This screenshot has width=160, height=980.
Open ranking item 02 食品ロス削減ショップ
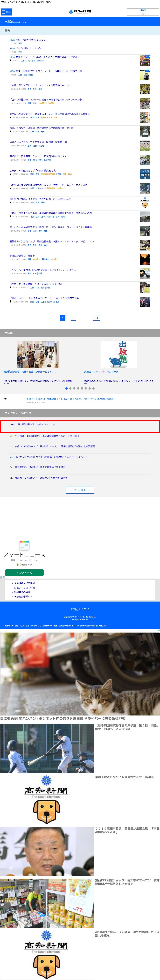coord(55,446)
